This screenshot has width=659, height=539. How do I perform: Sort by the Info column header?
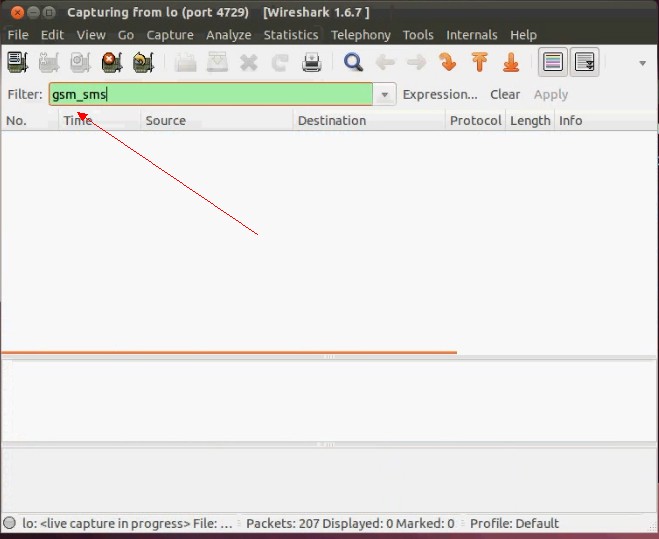pyautogui.click(x=606, y=121)
